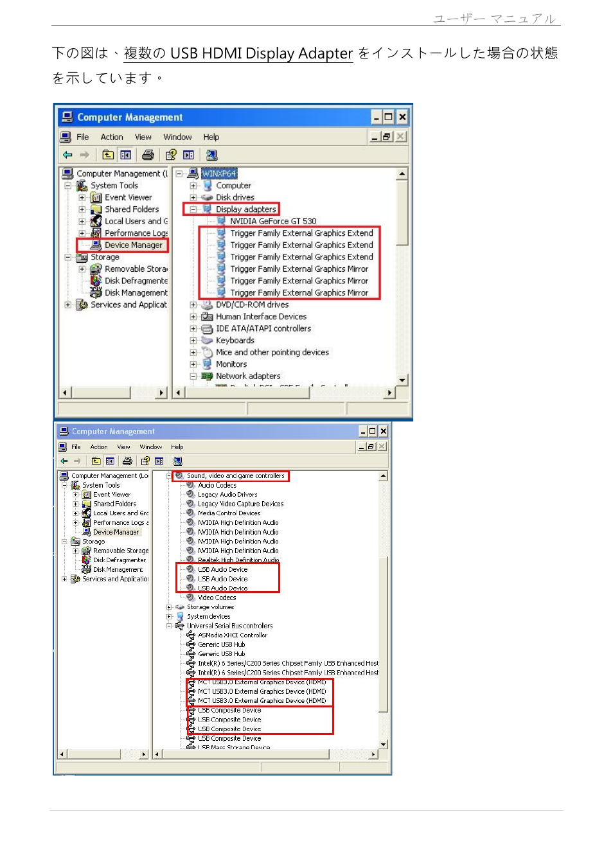The height and width of the screenshot is (868, 613).
Task: Open Help menu in the Display adapters window
Action: click(211, 137)
